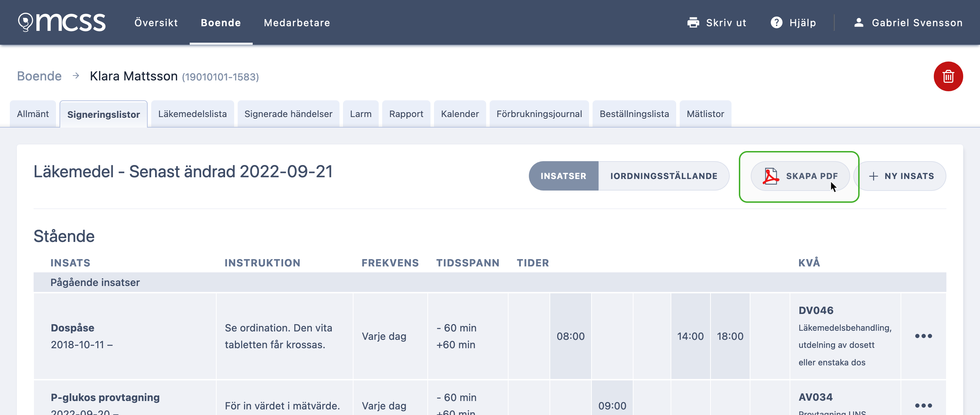Click the red trash delete button
The image size is (980, 415).
point(948,76)
